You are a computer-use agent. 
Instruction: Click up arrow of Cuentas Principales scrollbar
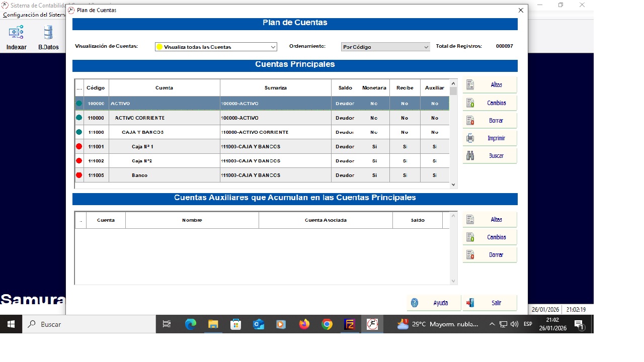click(453, 83)
